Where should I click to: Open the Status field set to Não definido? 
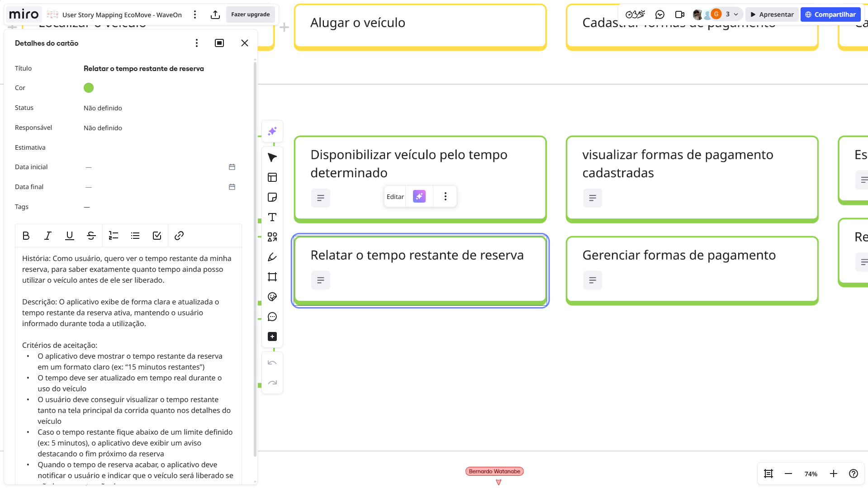point(103,108)
